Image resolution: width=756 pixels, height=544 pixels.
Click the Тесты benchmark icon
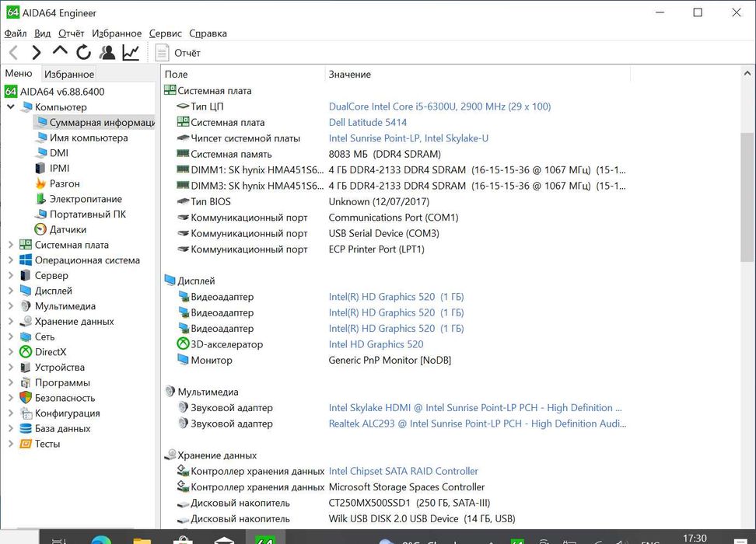click(26, 444)
